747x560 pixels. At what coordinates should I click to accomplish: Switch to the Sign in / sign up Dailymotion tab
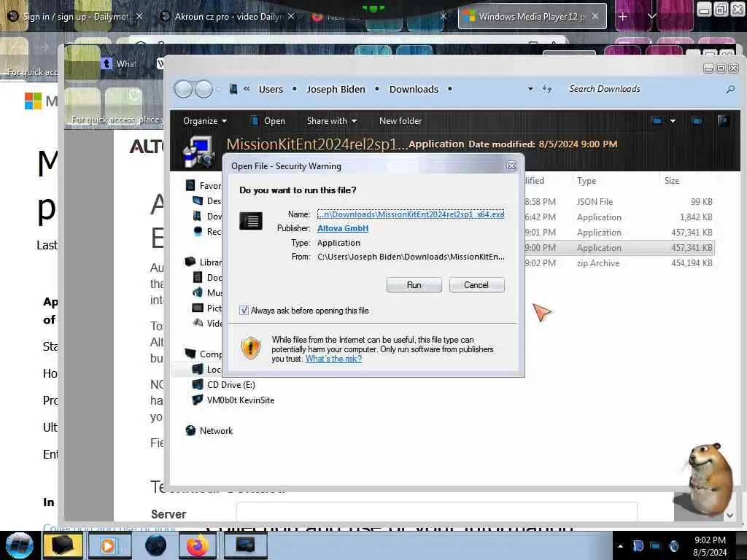tap(75, 17)
